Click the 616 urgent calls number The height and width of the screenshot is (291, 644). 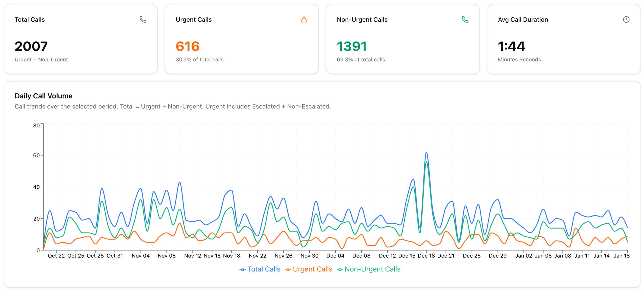pyautogui.click(x=187, y=46)
